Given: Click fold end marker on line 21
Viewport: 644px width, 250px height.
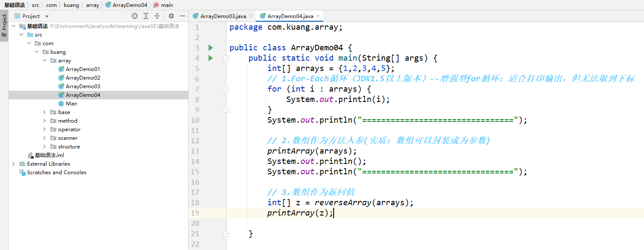Looking at the screenshot, I should [x=226, y=234].
